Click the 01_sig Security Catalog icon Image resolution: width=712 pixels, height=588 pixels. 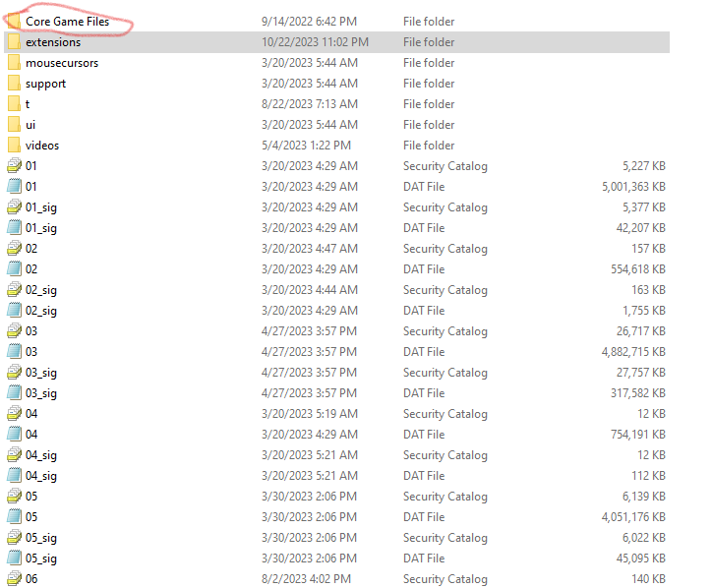[x=14, y=207]
